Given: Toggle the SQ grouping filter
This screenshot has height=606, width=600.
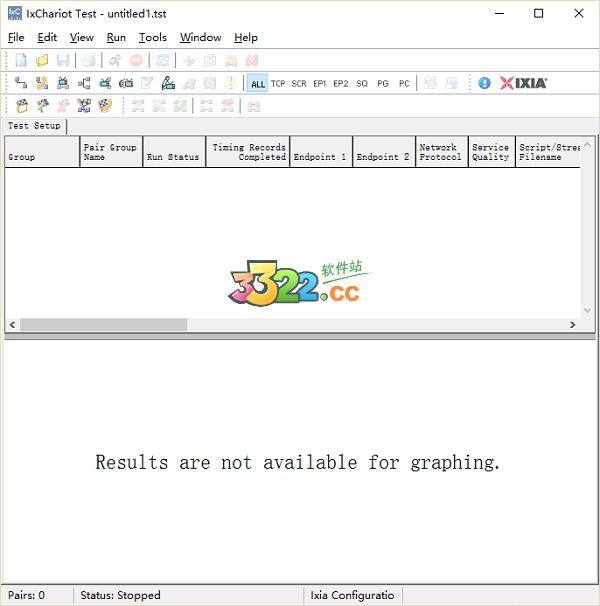Looking at the screenshot, I should pyautogui.click(x=362, y=83).
